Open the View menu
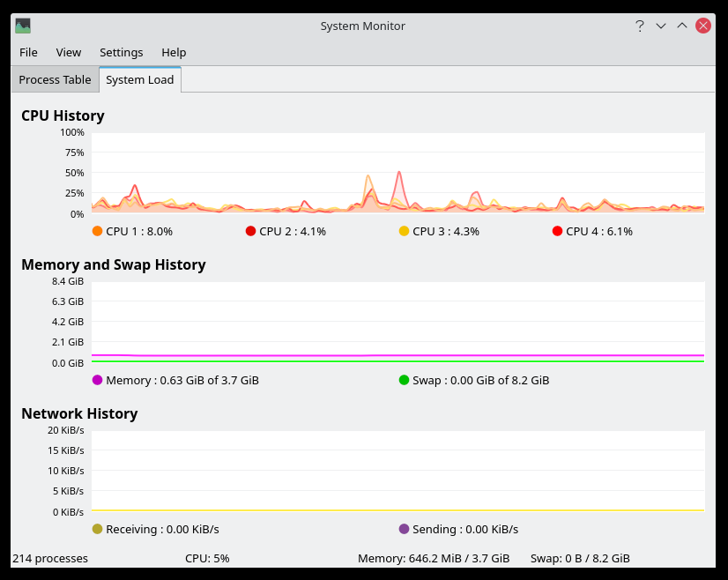728x580 pixels. (x=69, y=52)
